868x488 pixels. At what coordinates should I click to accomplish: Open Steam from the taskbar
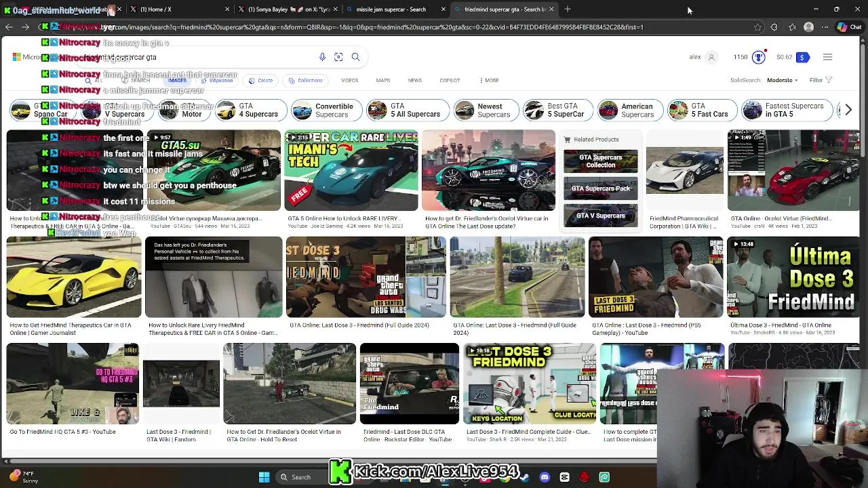point(525,477)
